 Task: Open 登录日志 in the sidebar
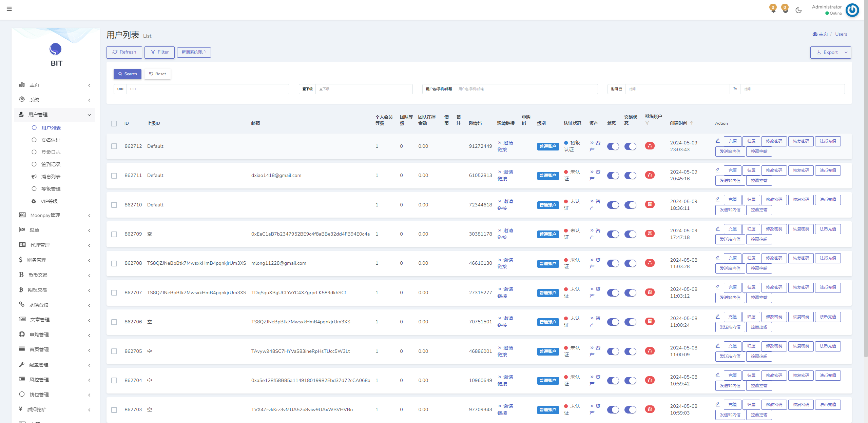pyautogui.click(x=51, y=152)
